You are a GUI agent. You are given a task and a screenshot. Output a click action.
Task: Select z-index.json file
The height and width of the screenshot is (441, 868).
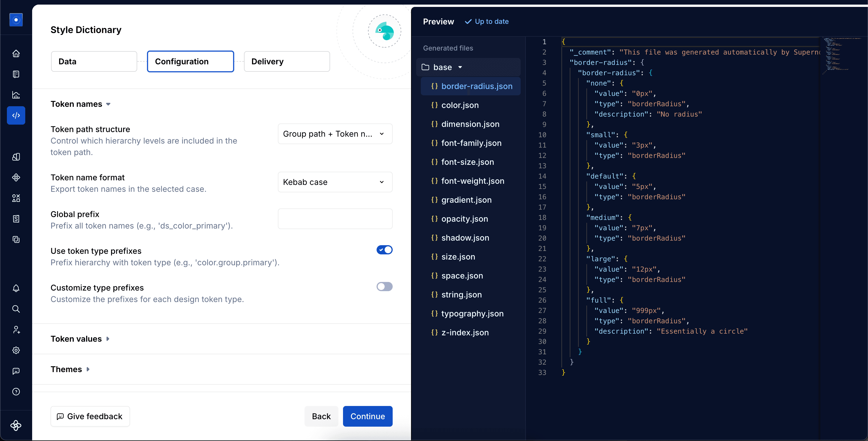(x=470, y=332)
